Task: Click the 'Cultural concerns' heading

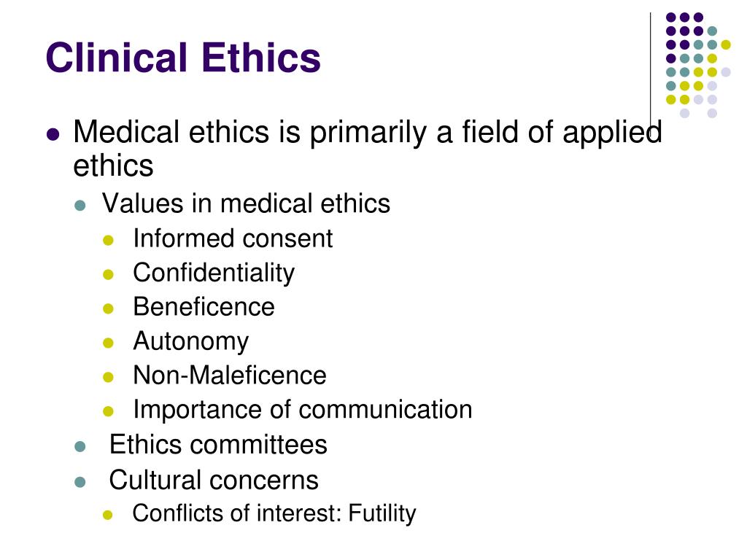Action: (214, 480)
